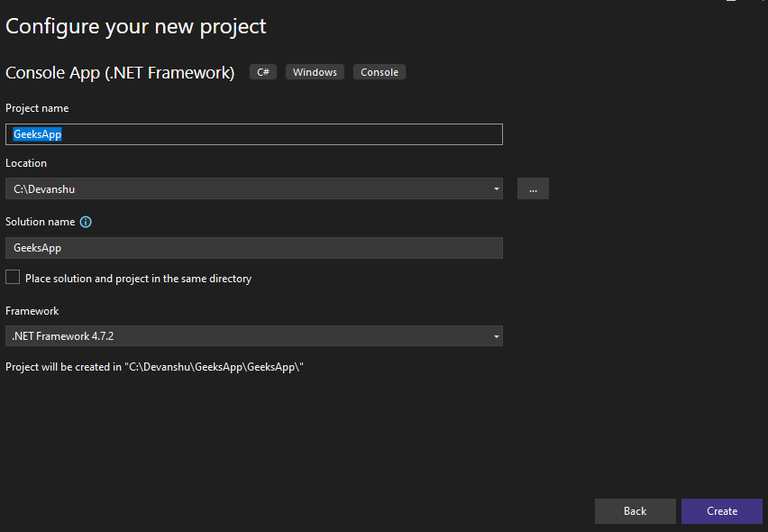Open the Framework version dropdown arrow
The image size is (768, 532).
click(496, 337)
